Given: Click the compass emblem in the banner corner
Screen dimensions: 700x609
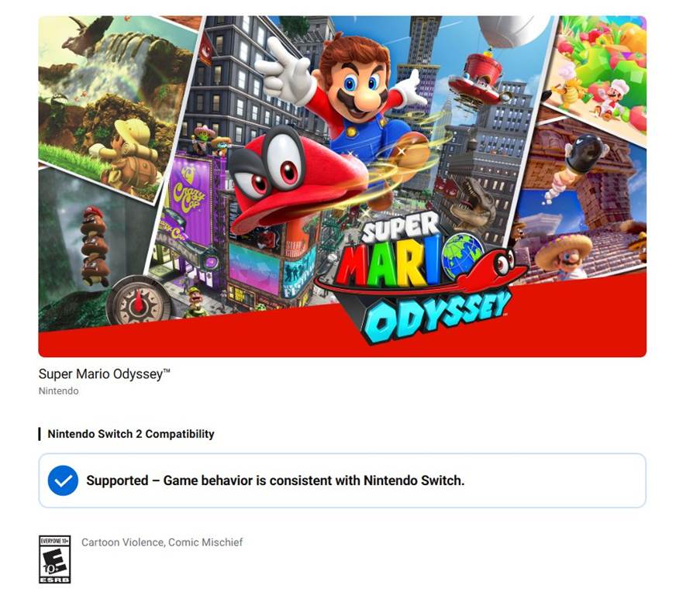Looking at the screenshot, I should pyautogui.click(x=140, y=300).
